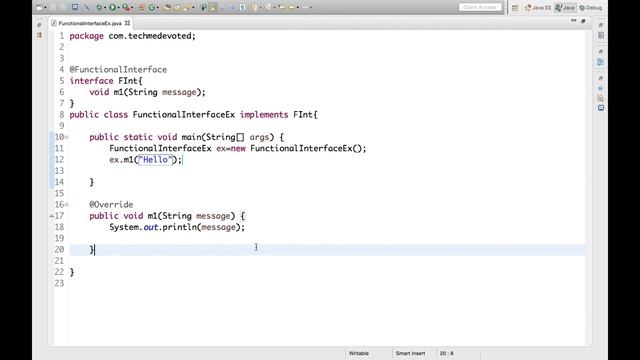Restore the left minimized view stack
The width and height of the screenshot is (640, 360).
point(39,25)
